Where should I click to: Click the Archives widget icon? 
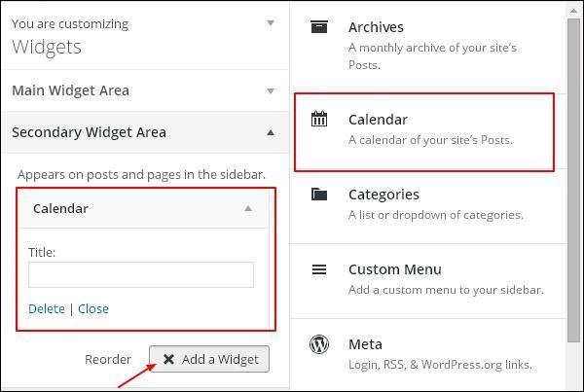tap(318, 27)
